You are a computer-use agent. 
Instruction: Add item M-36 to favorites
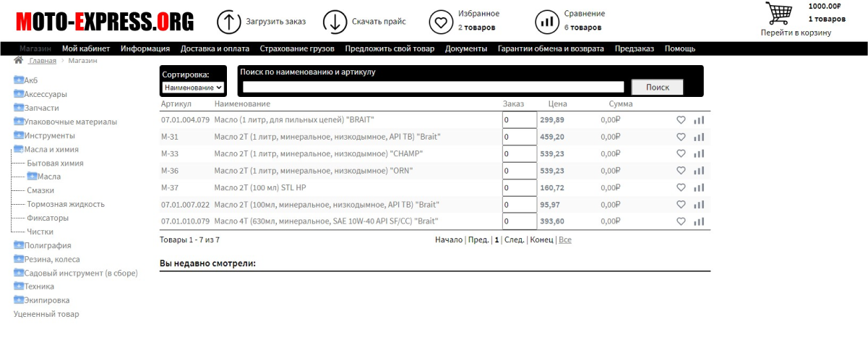pos(681,171)
